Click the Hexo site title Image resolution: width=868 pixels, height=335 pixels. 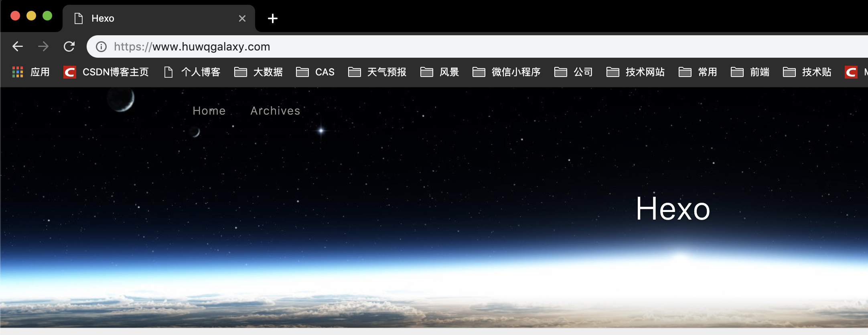pyautogui.click(x=673, y=209)
